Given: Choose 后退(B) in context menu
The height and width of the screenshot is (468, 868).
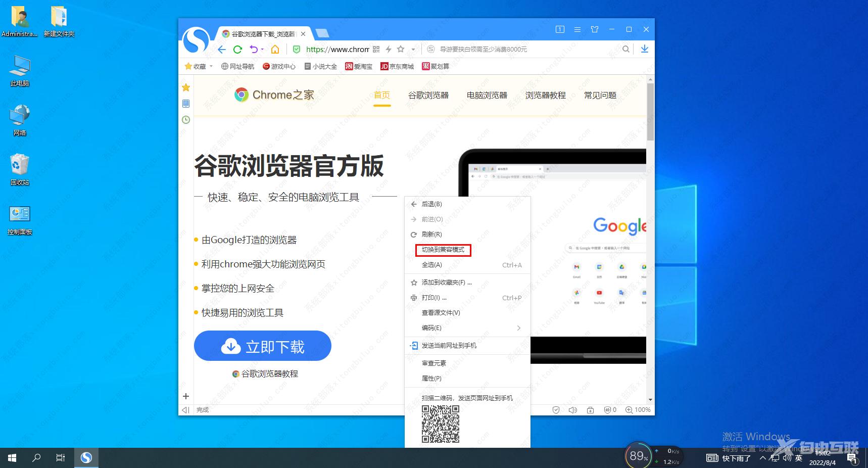Looking at the screenshot, I should point(467,204).
